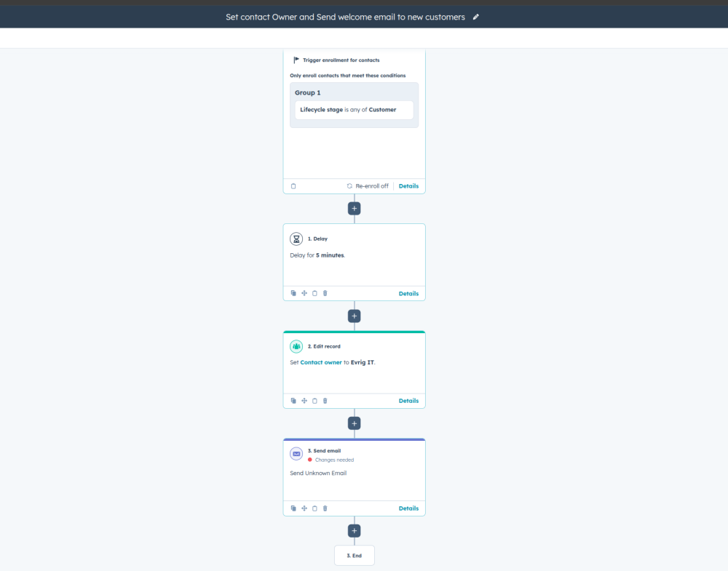Click the Changes needed warning on Send email
Image resolution: width=728 pixels, height=571 pixels.
(333, 460)
